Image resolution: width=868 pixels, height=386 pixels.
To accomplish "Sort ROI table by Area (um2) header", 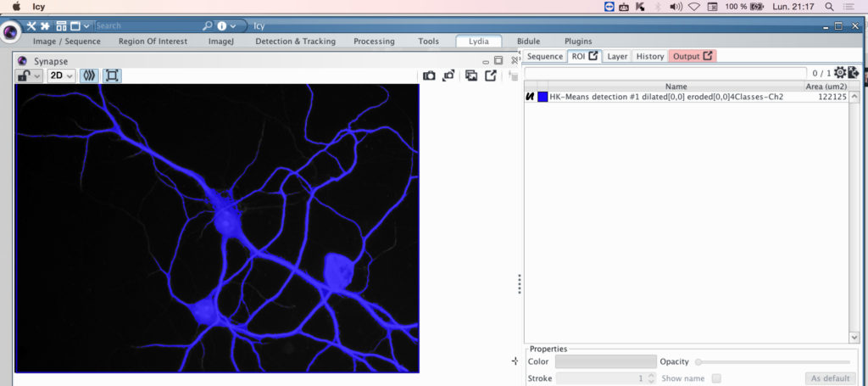I will 826,87.
